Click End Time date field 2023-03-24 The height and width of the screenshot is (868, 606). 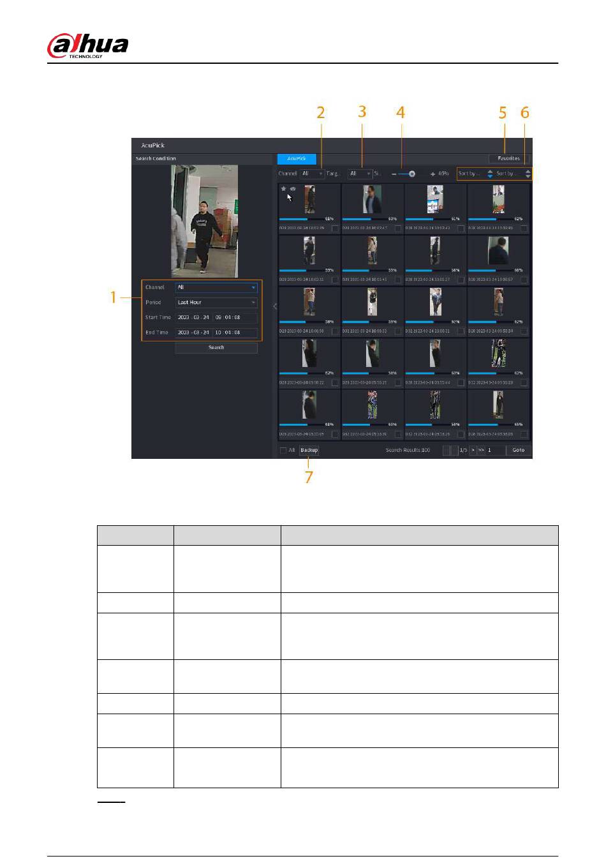pos(193,333)
